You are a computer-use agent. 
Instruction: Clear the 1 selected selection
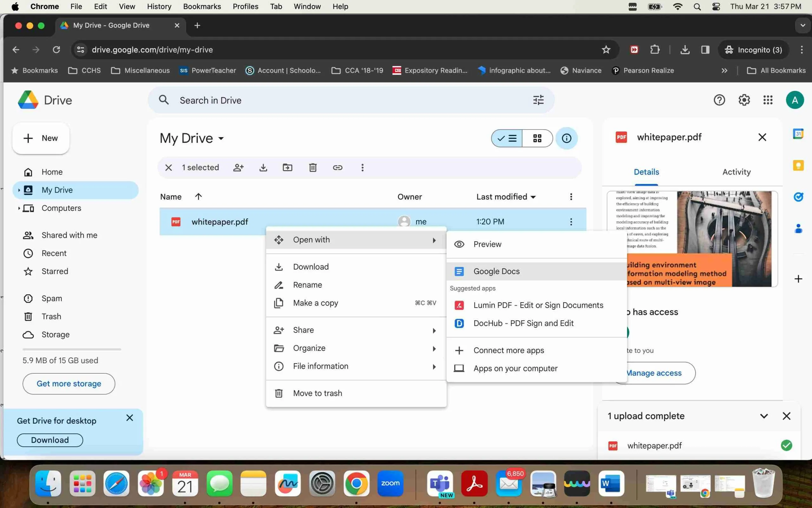[x=168, y=167]
